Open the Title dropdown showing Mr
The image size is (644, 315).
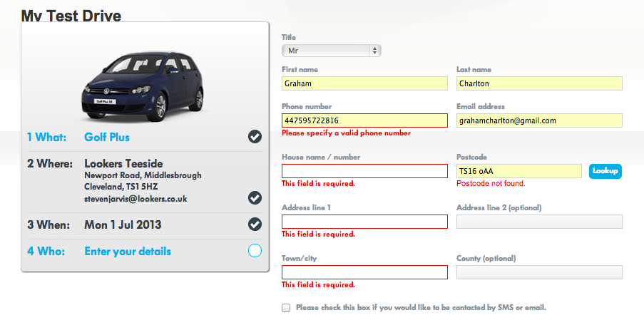(332, 51)
